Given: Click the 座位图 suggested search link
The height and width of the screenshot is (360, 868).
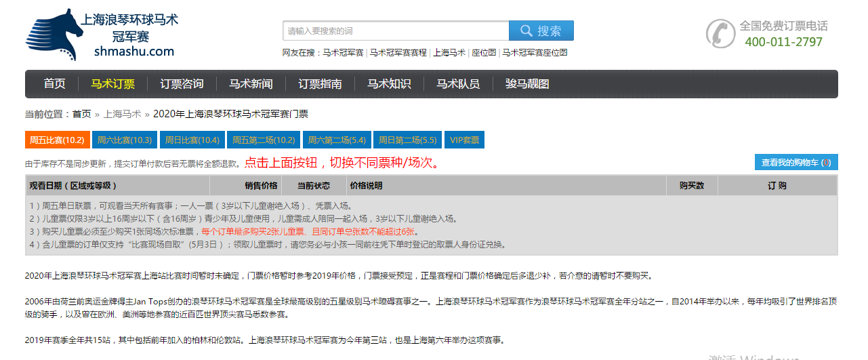Looking at the screenshot, I should 484,52.
